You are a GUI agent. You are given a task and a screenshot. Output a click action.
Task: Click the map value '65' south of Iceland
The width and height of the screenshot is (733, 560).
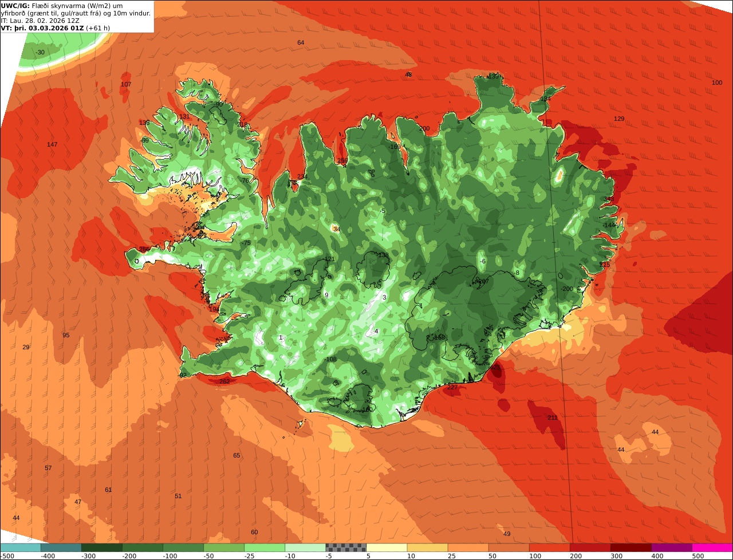[237, 456]
